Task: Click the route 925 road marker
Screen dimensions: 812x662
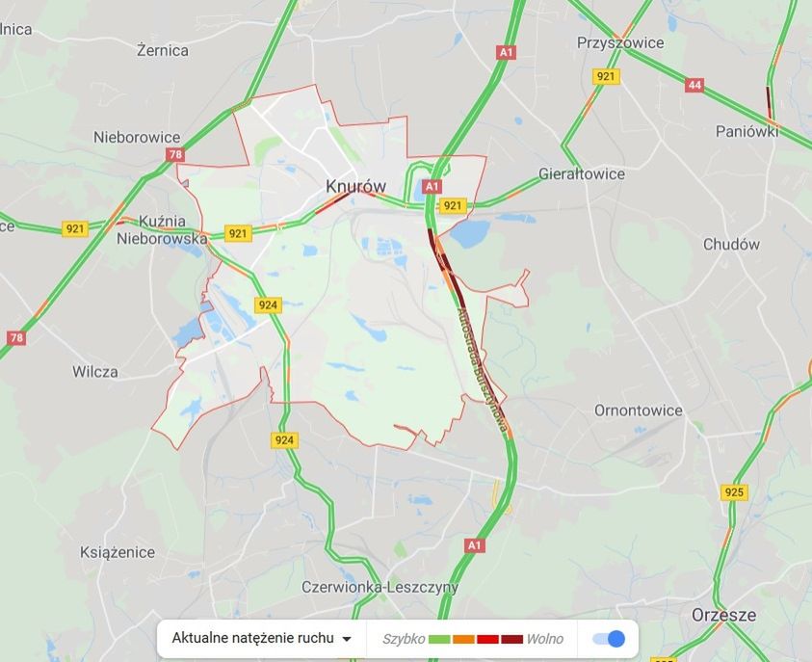Action: coord(734,491)
